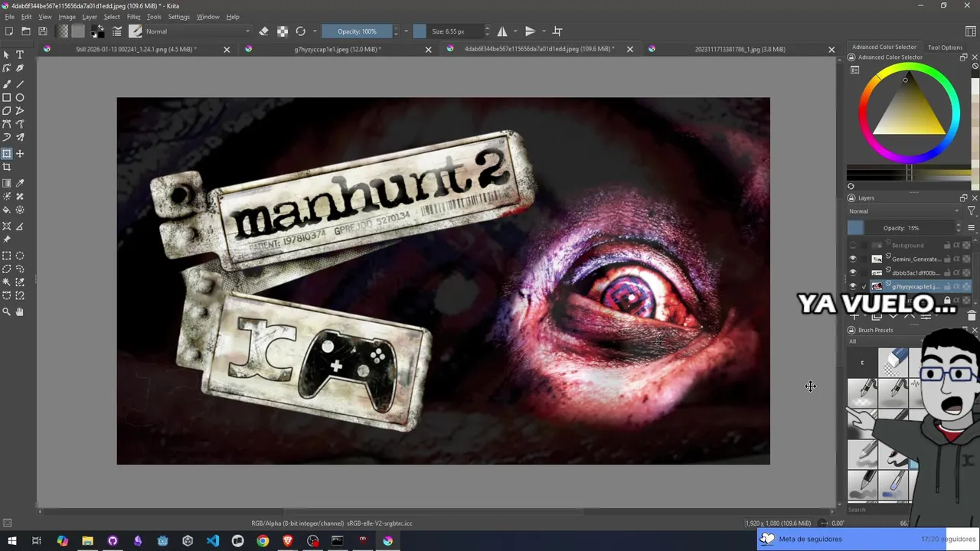Open the Filter menu

134,17
